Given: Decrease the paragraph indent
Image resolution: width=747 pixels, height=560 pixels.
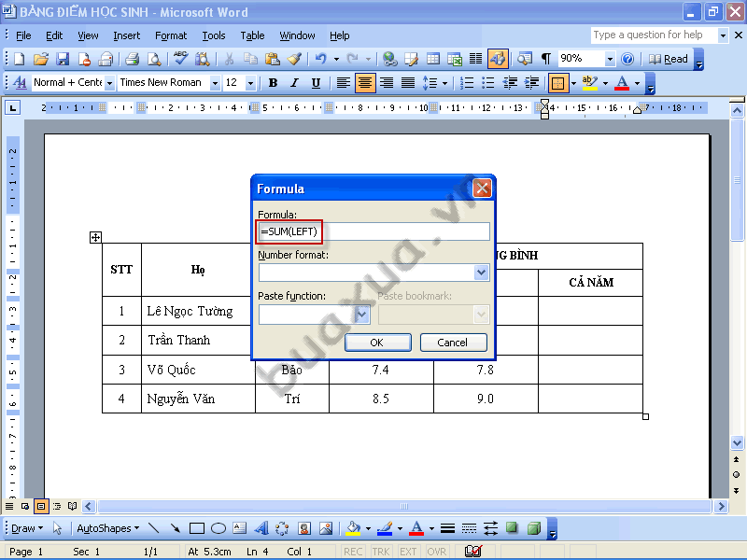Looking at the screenshot, I should 510,83.
